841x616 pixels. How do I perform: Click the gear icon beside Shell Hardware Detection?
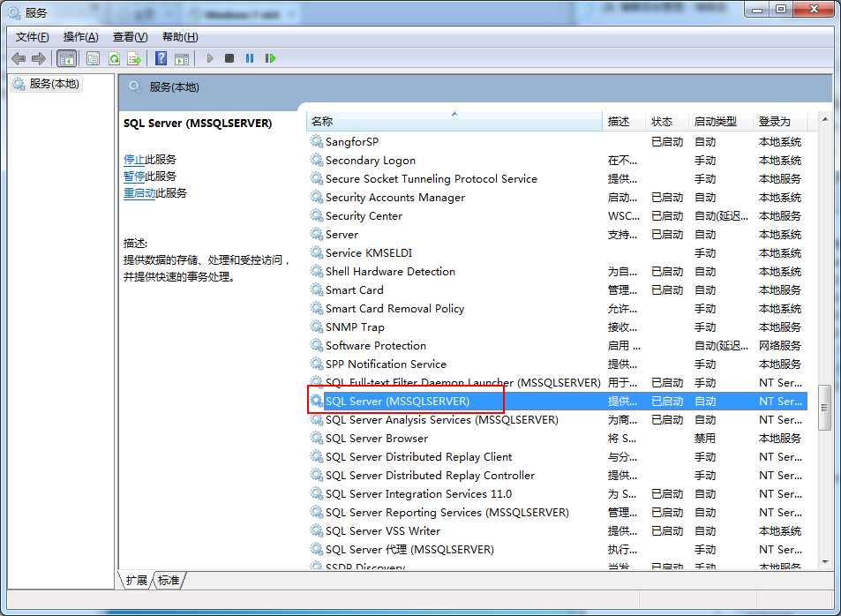point(317,271)
